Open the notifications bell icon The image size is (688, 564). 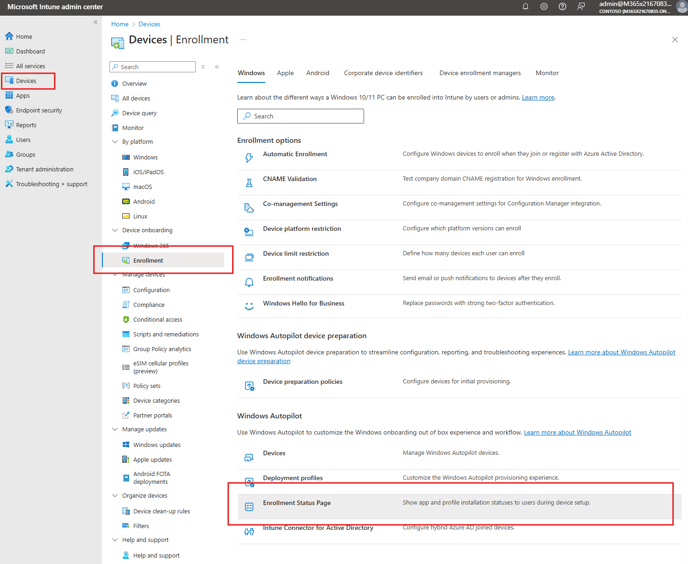[525, 7]
